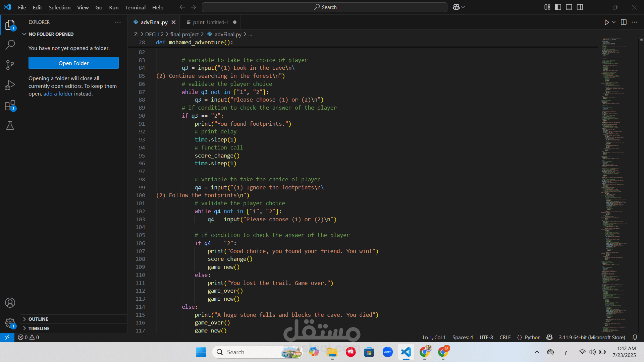Viewport: 644px width, 362px height.
Task: Open the Search view in activity bar
Action: point(10,45)
